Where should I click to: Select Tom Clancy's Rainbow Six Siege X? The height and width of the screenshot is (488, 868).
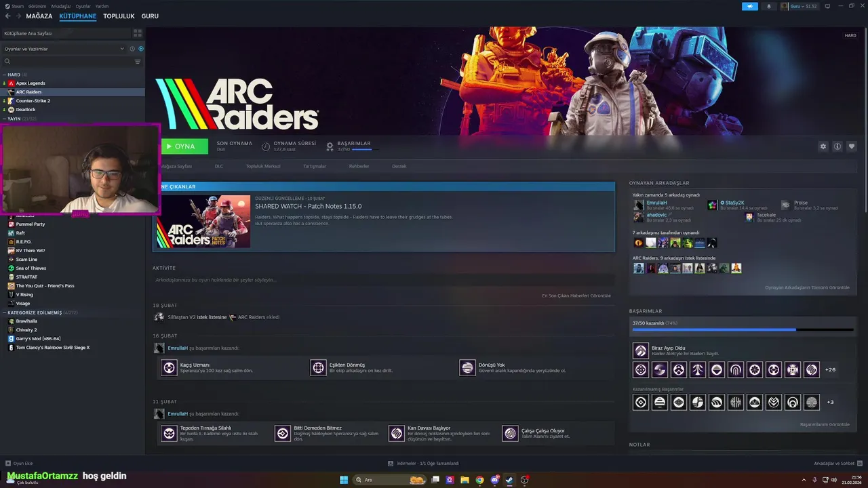tap(53, 348)
